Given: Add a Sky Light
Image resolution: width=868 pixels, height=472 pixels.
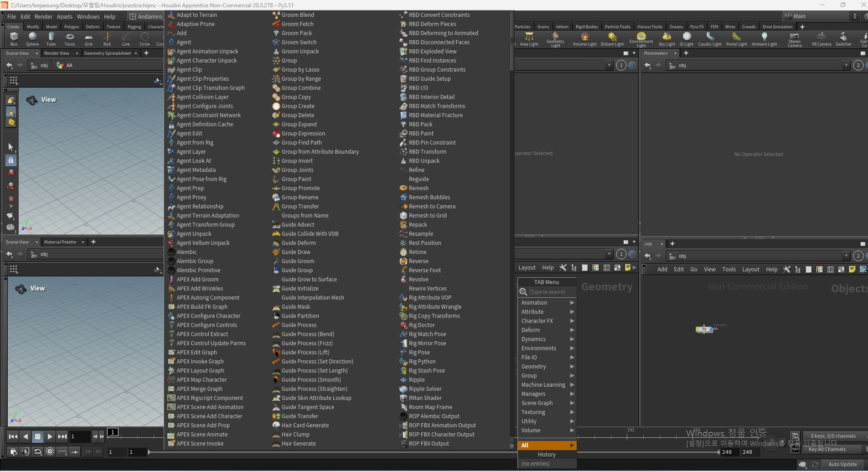Looking at the screenshot, I should click(x=666, y=39).
